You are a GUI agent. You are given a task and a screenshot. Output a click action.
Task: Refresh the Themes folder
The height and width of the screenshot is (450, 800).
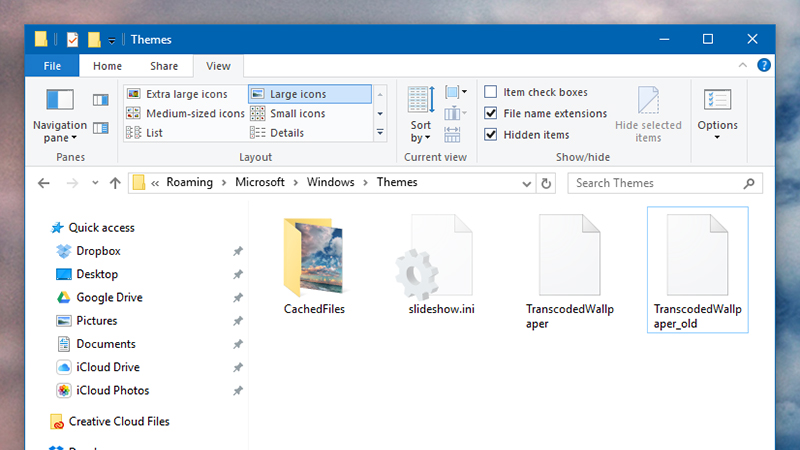[546, 184]
